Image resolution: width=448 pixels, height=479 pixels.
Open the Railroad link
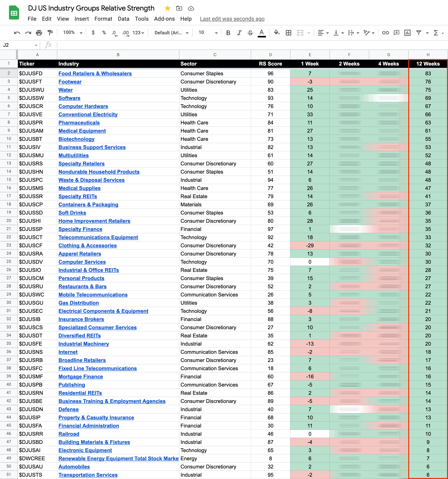click(69, 434)
